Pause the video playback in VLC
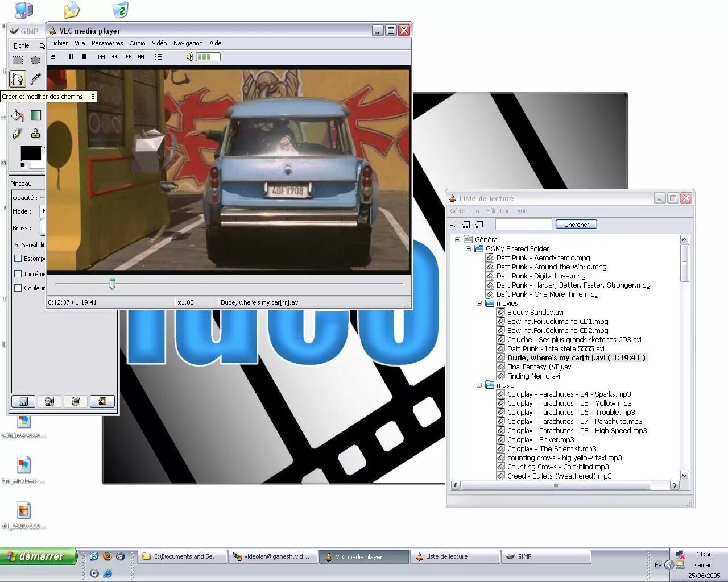The image size is (728, 582). (x=71, y=56)
